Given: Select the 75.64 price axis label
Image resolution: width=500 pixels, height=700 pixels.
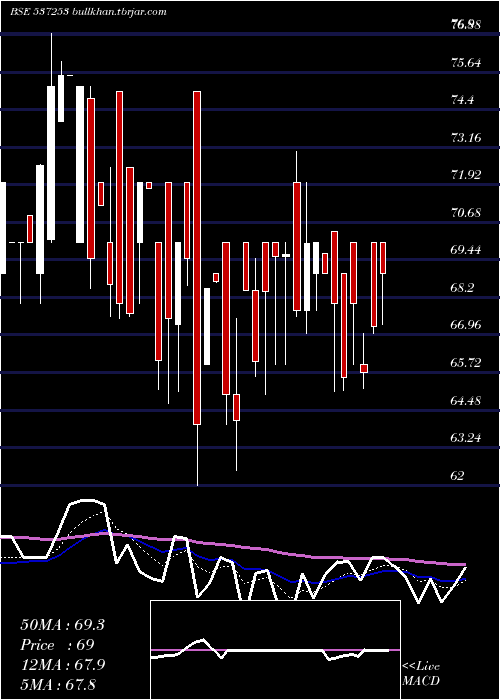Looking at the screenshot, I should click(x=466, y=62).
